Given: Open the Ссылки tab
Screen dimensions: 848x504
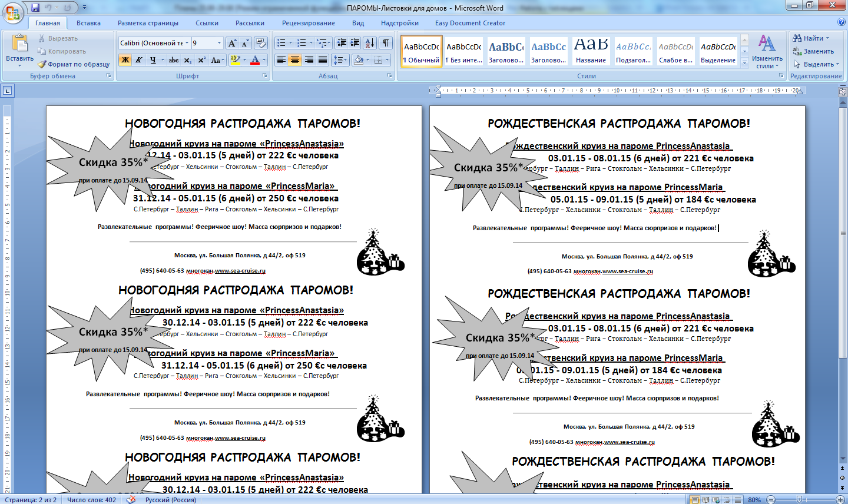Looking at the screenshot, I should click(x=207, y=23).
